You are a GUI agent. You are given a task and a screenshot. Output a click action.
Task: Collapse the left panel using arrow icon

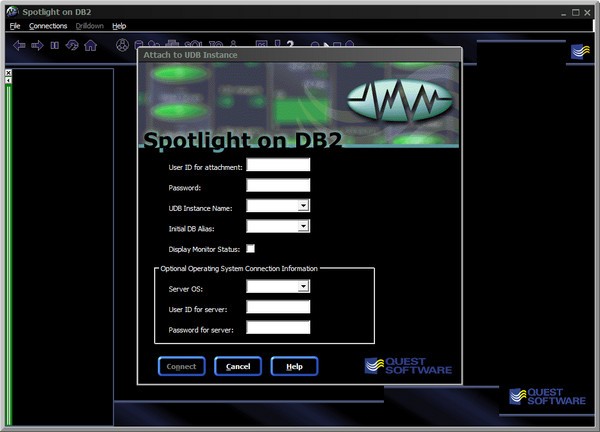click(8, 82)
